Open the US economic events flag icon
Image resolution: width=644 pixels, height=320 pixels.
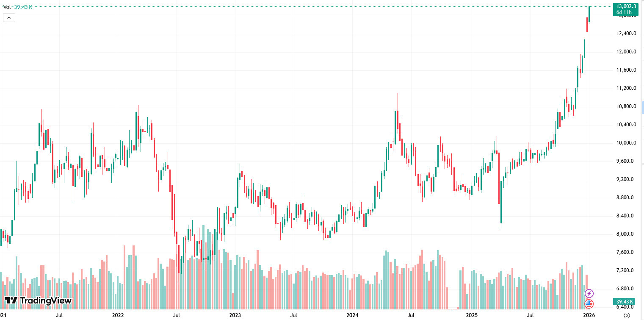point(590,303)
